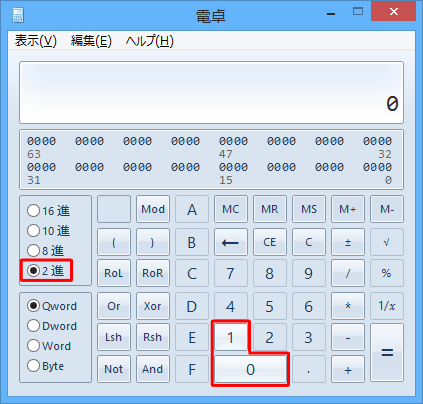Image resolution: width=423 pixels, height=404 pixels.
Task: Click the hex digit B key
Action: (192, 242)
